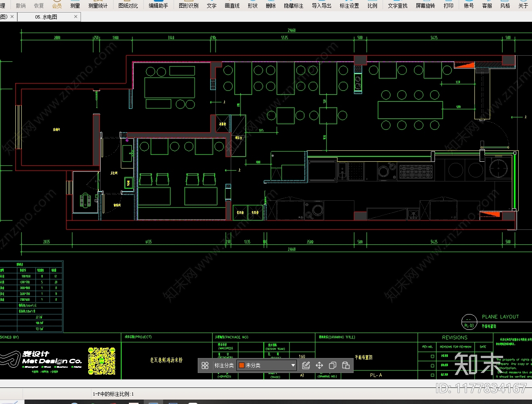
Task: Open 标注设置 annotation settings
Action: click(349, 6)
